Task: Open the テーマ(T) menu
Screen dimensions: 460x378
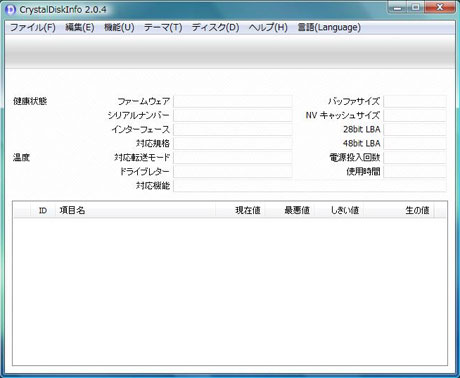Action: (x=163, y=27)
